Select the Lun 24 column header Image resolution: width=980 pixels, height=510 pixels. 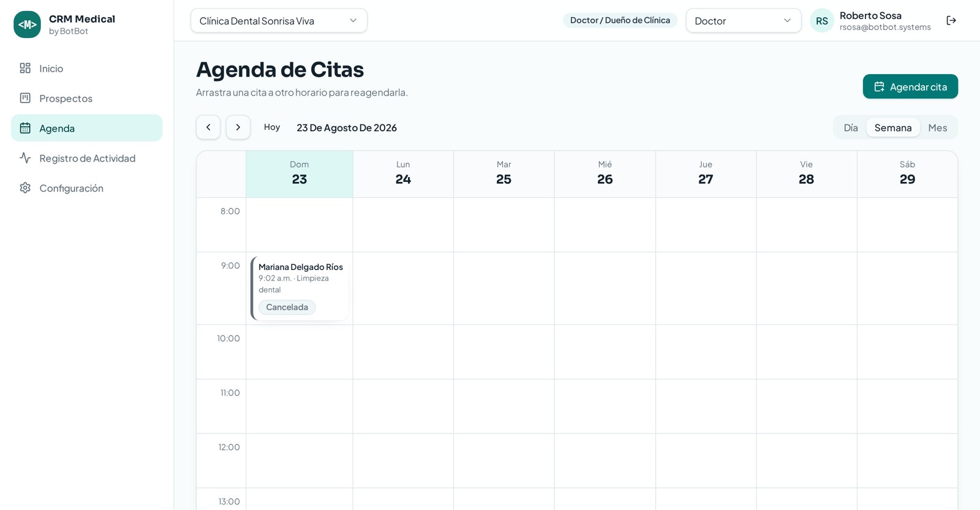[x=403, y=174]
